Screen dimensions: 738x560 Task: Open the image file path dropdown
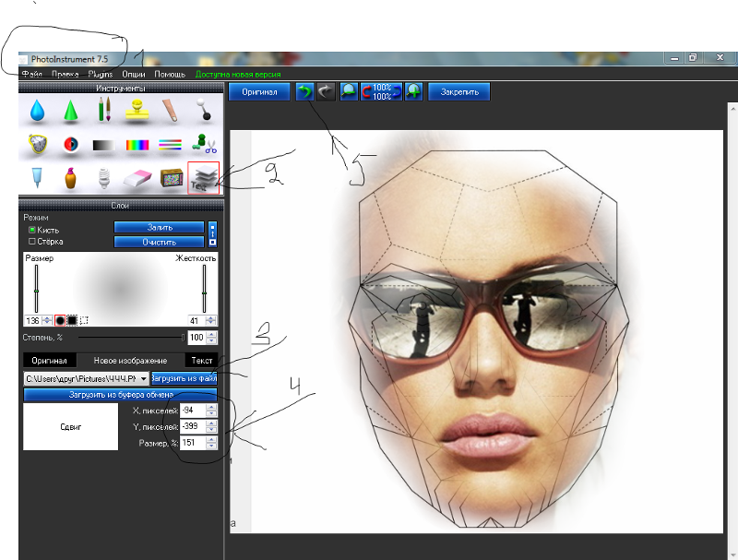[x=143, y=378]
